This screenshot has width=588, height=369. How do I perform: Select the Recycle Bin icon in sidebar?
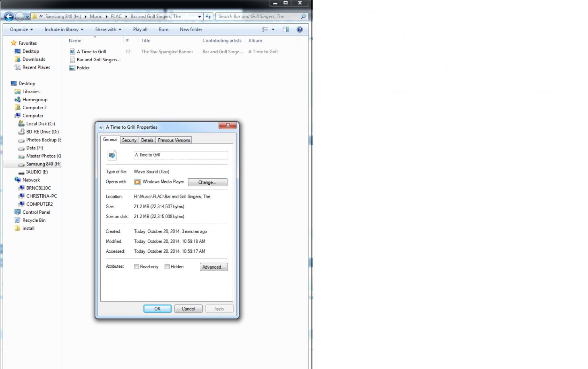[17, 220]
